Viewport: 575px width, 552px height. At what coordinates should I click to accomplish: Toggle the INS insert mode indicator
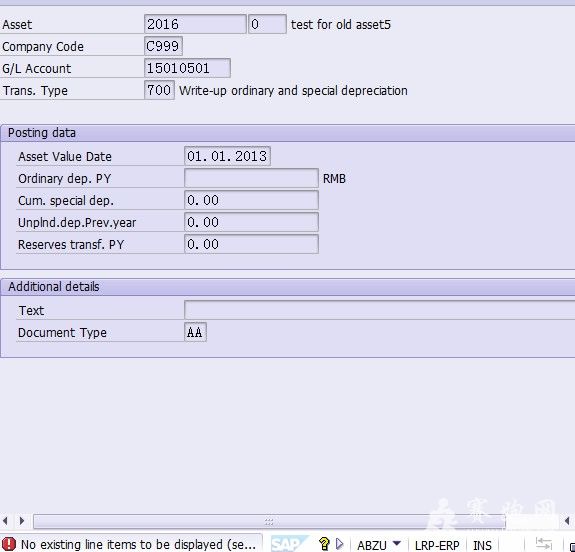point(482,545)
